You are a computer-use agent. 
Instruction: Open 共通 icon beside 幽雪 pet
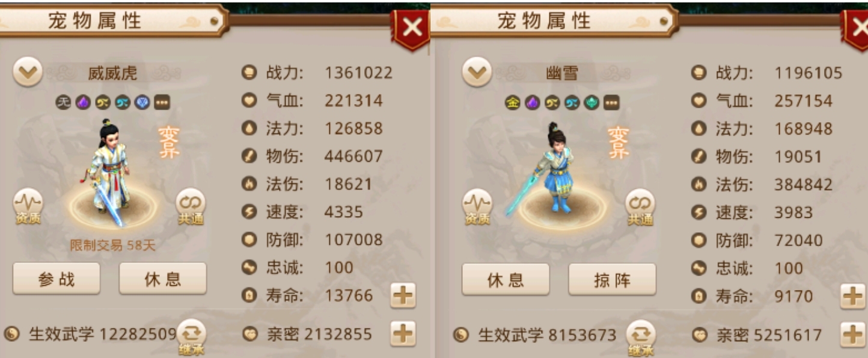click(x=640, y=206)
